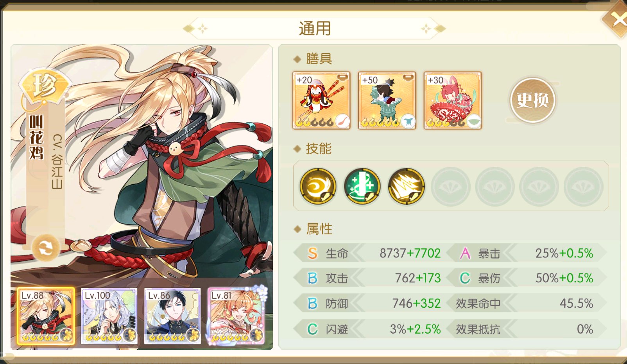Viewport: 627px width, 364px height.
Task: Open the golden swirl skill icon
Action: click(x=318, y=186)
